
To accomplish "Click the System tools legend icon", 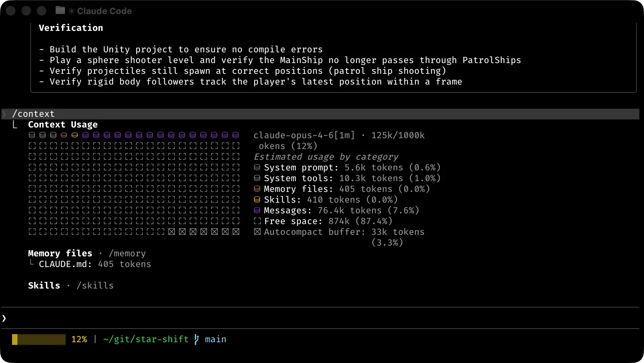I will click(257, 178).
